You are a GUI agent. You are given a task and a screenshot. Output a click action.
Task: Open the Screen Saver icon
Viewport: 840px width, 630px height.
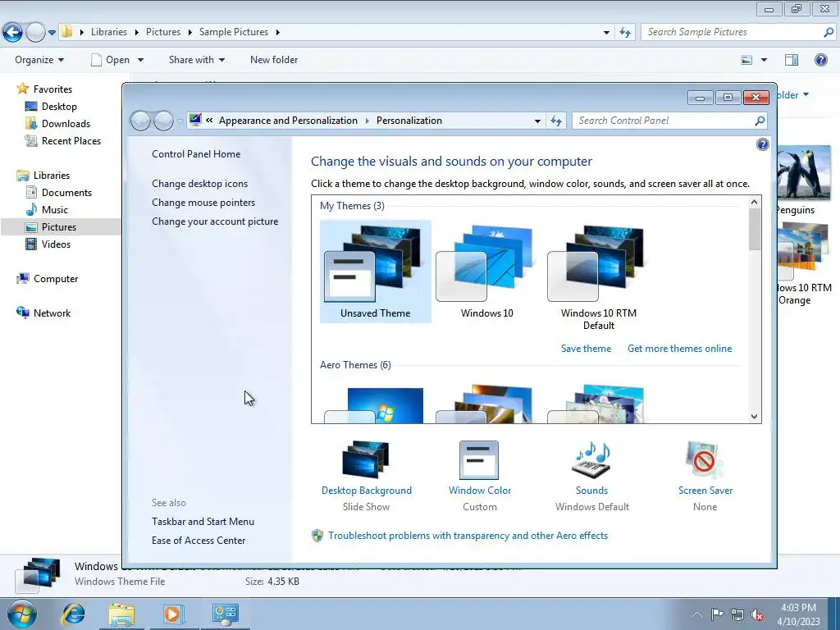click(705, 459)
